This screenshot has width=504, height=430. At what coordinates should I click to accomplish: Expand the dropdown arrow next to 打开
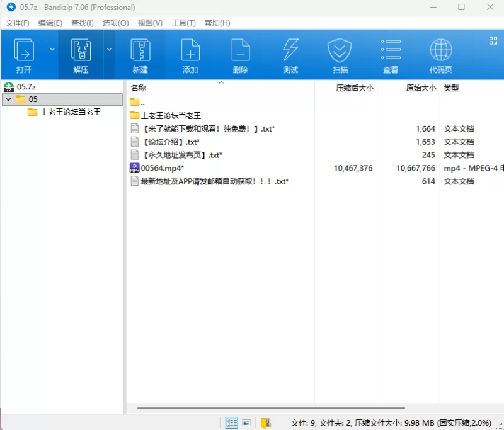tap(52, 50)
